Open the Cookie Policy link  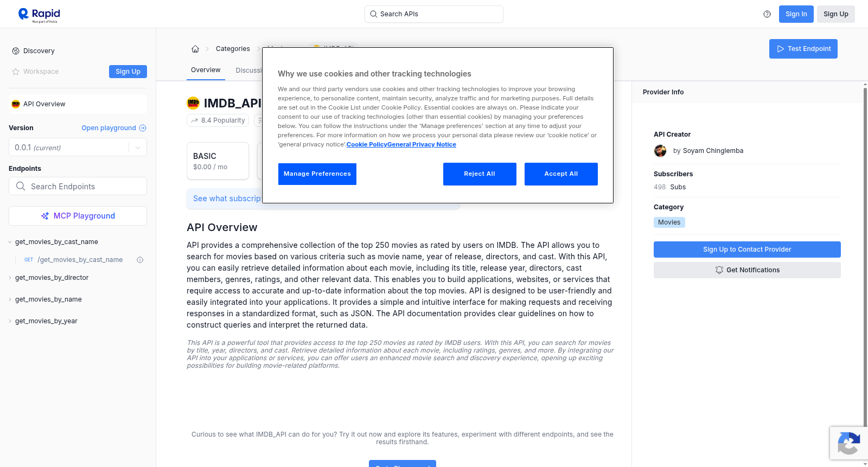pyautogui.click(x=367, y=144)
